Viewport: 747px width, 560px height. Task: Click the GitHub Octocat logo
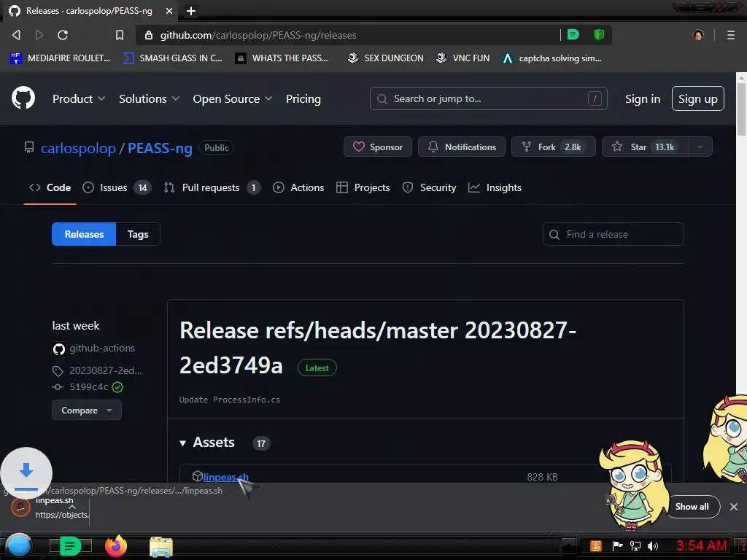pos(23,98)
